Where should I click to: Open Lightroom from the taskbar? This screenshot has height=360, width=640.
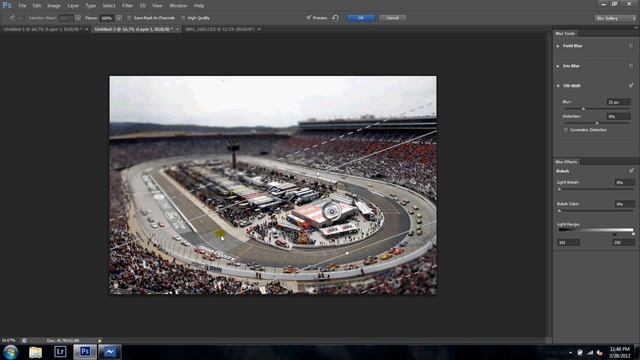pos(60,351)
